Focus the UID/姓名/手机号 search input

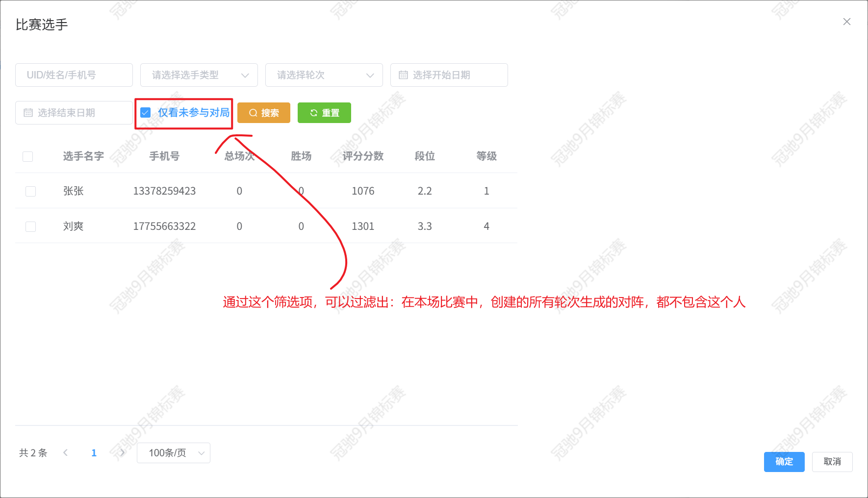coord(74,75)
